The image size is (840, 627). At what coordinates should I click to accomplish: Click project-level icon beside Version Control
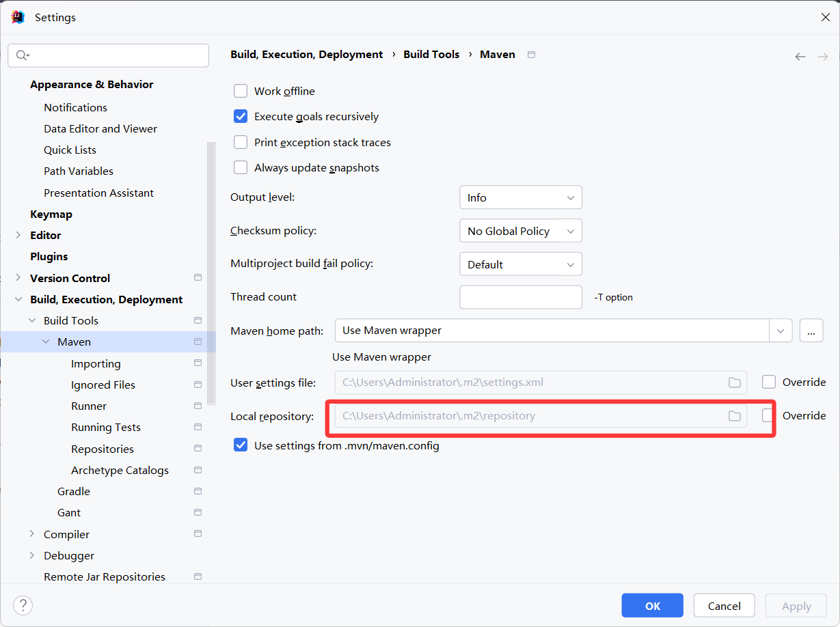(x=198, y=278)
